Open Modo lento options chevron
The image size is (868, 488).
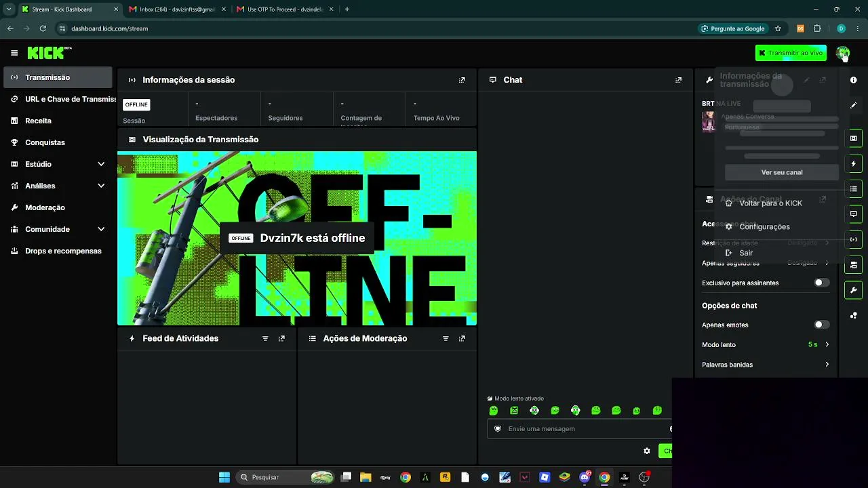(827, 345)
